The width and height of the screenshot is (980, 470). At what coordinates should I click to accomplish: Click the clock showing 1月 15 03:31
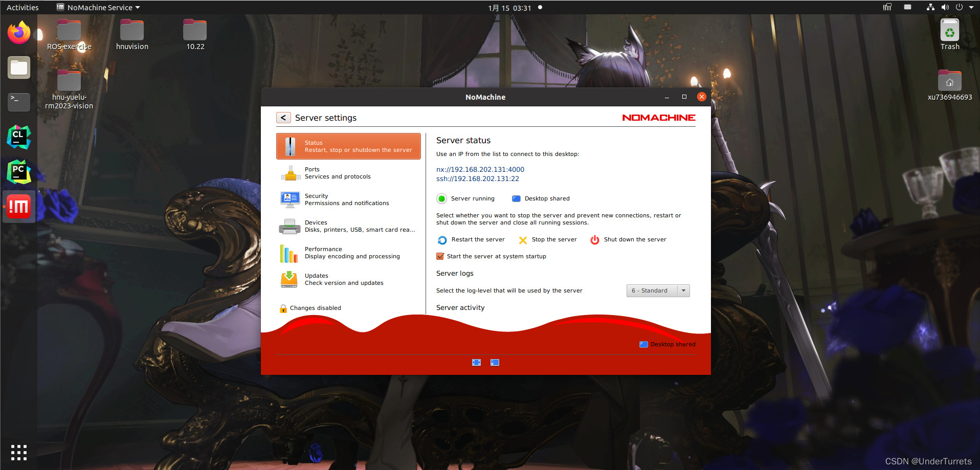509,8
